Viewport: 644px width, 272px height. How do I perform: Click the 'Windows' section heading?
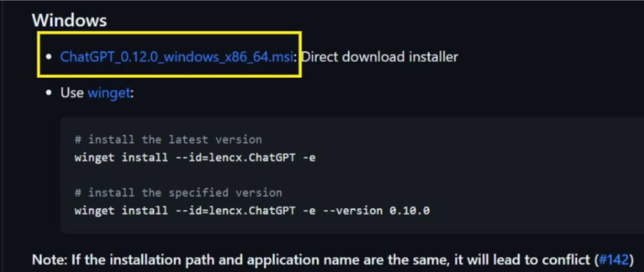69,20
